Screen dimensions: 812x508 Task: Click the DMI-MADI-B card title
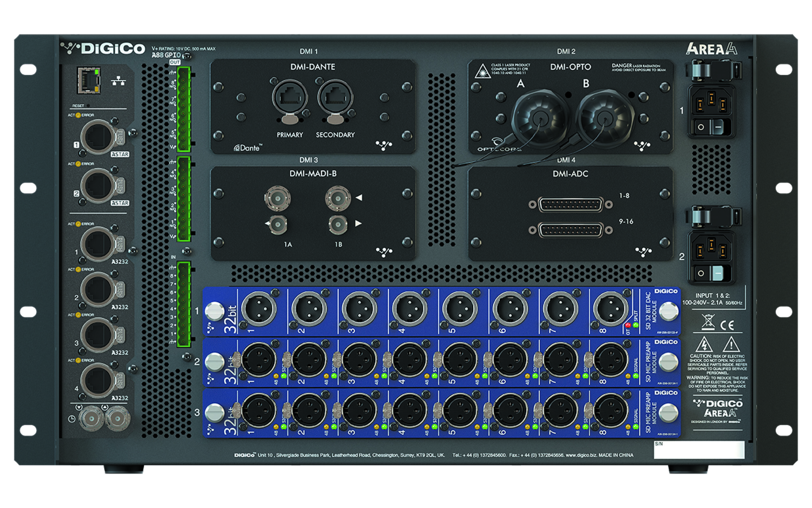(x=313, y=174)
